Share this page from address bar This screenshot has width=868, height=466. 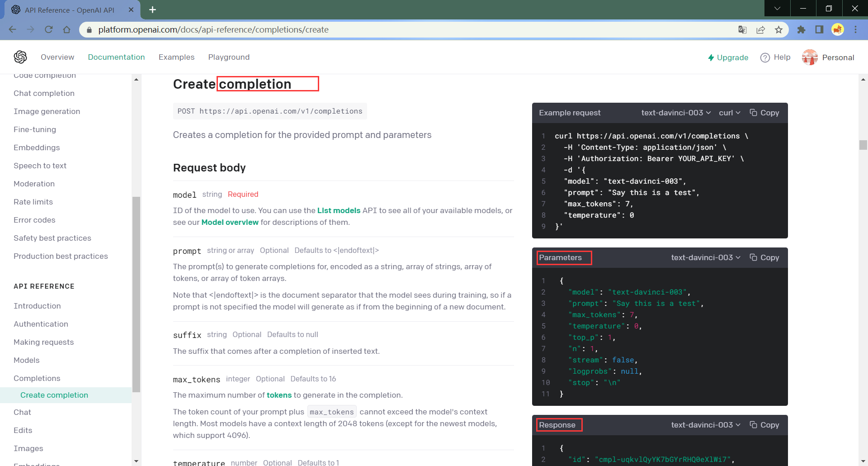click(760, 29)
